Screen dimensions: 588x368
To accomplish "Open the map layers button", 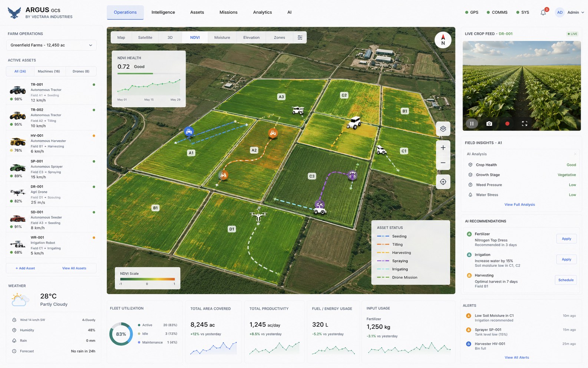I will [x=443, y=129].
